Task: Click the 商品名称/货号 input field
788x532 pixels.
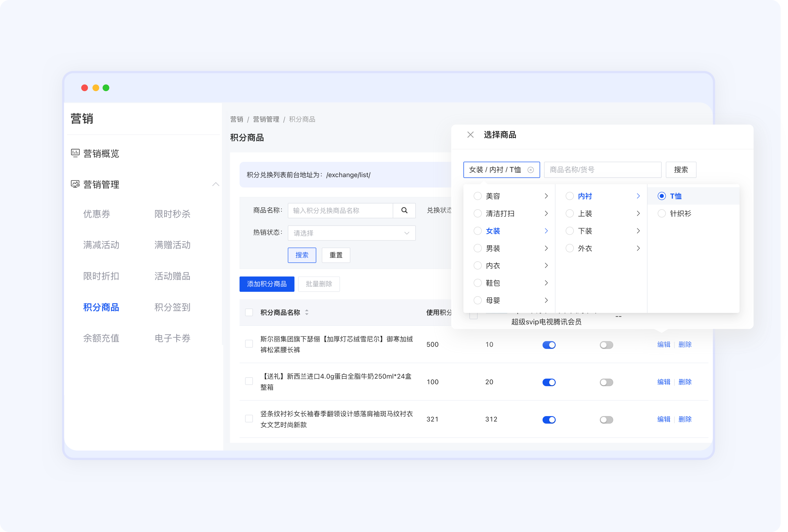Action: point(602,169)
